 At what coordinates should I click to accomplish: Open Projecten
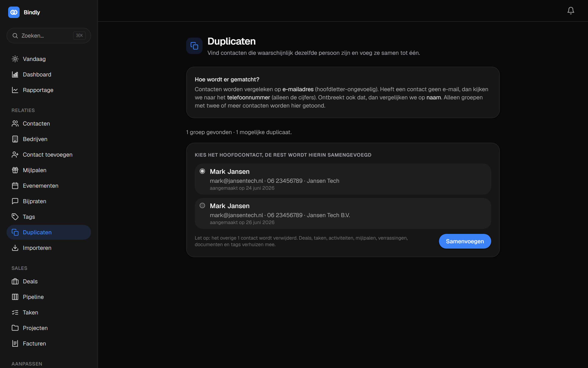[x=49, y=328]
